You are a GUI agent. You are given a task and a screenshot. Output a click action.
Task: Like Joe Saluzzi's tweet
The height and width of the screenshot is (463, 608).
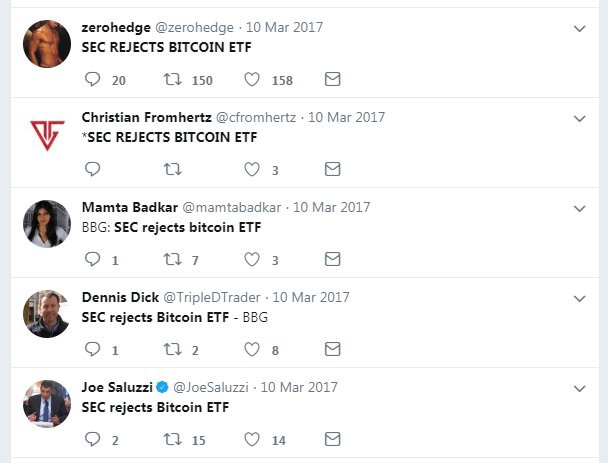[253, 439]
